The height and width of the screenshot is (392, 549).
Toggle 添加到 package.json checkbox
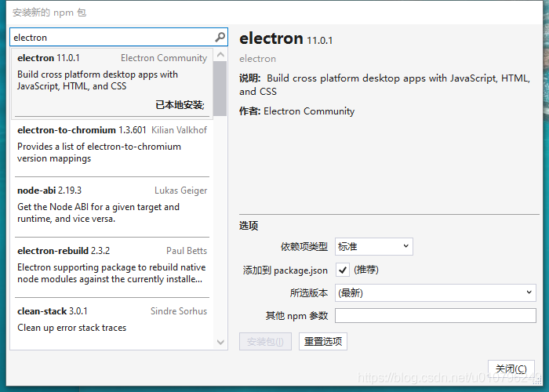[x=343, y=270]
